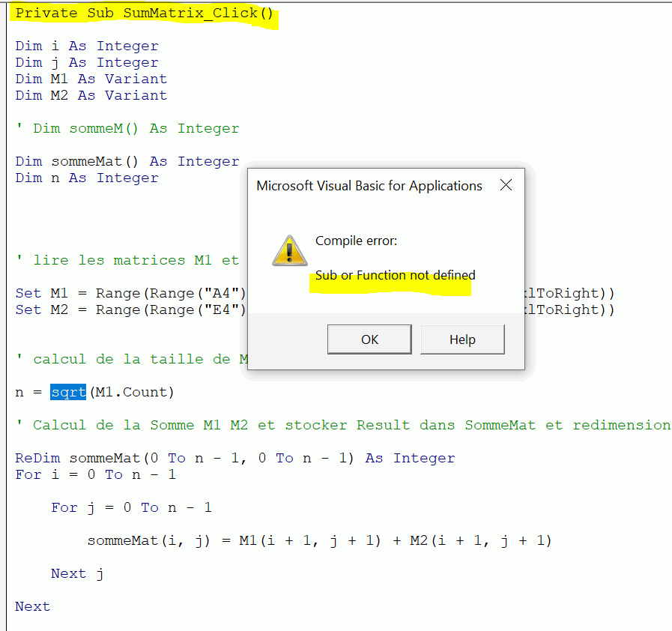The height and width of the screenshot is (631, 672).
Task: Click the dialog title 'Microsoft Visual Basic for Applications'
Action: coord(369,186)
